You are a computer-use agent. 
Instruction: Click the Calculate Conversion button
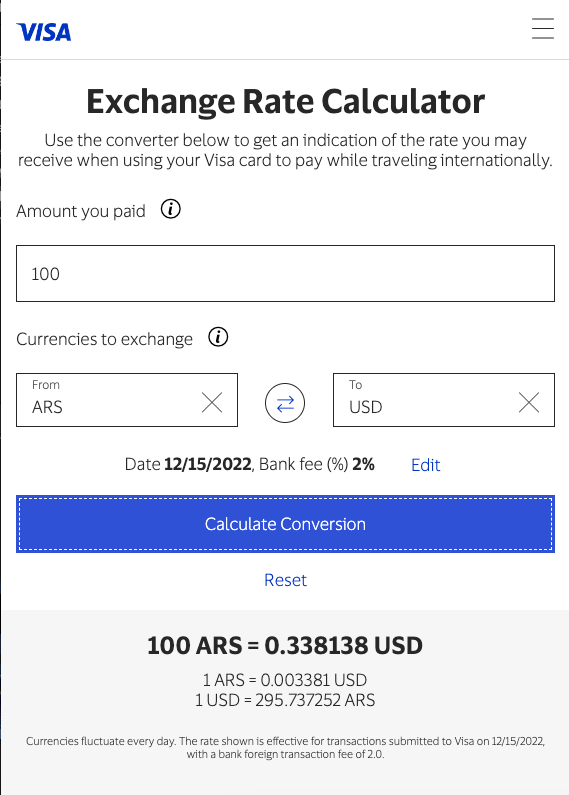(x=286, y=524)
